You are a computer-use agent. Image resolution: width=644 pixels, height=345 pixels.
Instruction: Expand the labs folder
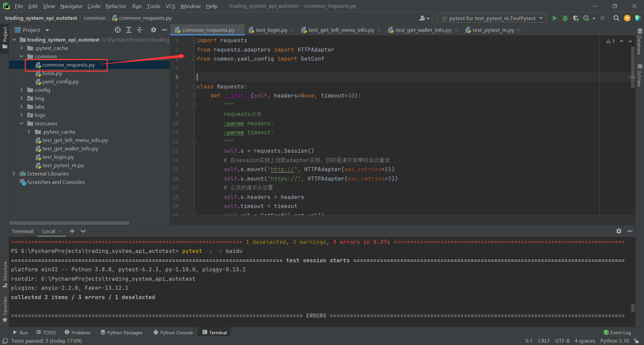(x=21, y=107)
